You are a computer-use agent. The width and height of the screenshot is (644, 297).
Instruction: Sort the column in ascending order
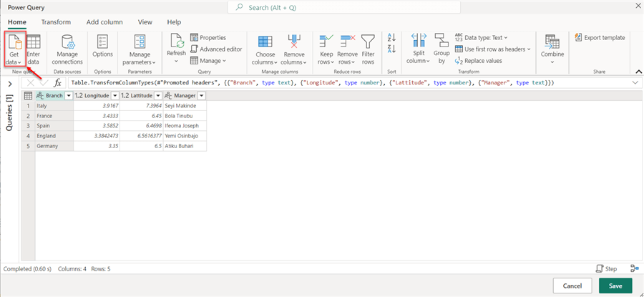pyautogui.click(x=391, y=38)
